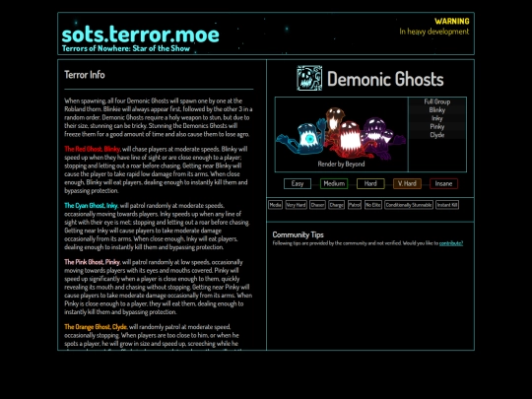This screenshot has width=532, height=399.
Task: Click the WARNING notice text
Action: (452, 21)
